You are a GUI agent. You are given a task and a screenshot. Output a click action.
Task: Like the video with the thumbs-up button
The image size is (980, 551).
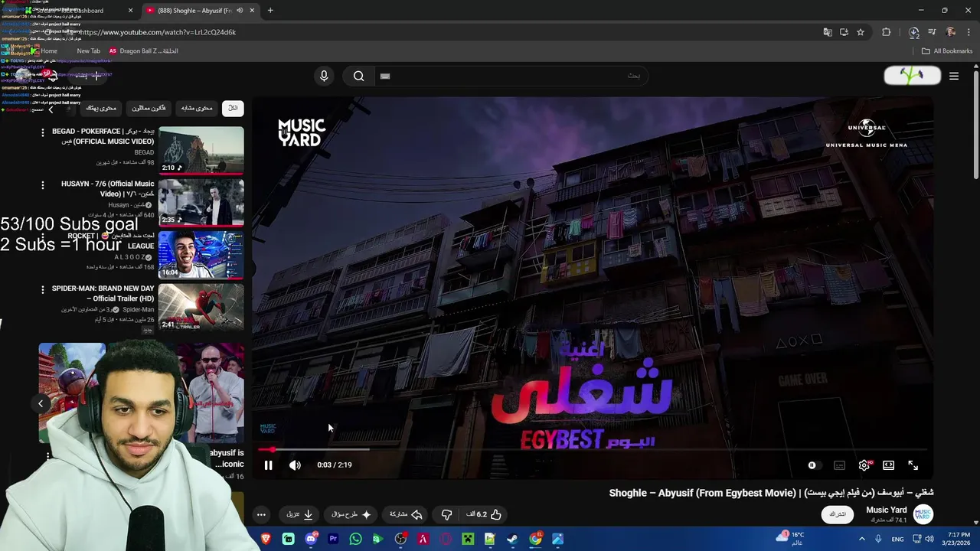pyautogui.click(x=484, y=514)
